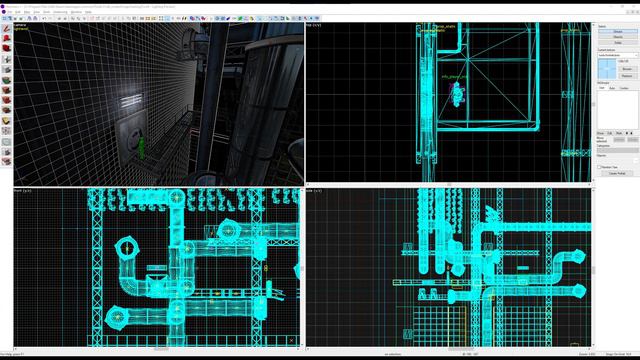Click the Smaller Grid toolbar icon

tap(15, 18)
